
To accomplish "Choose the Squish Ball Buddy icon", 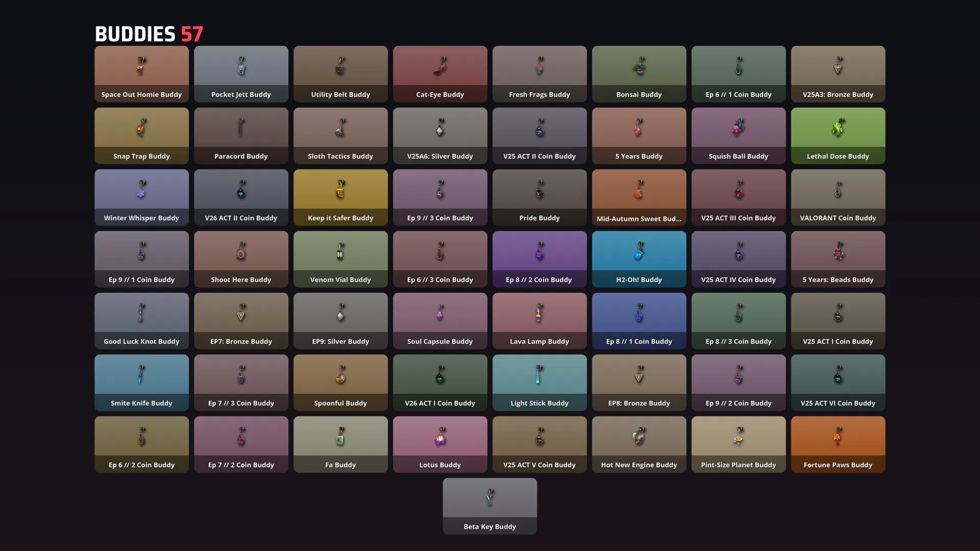I will (x=738, y=128).
